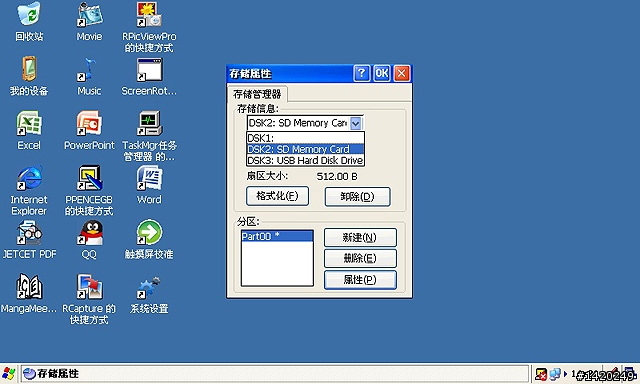Open the RPicViewPro shortcut icon

click(x=149, y=27)
